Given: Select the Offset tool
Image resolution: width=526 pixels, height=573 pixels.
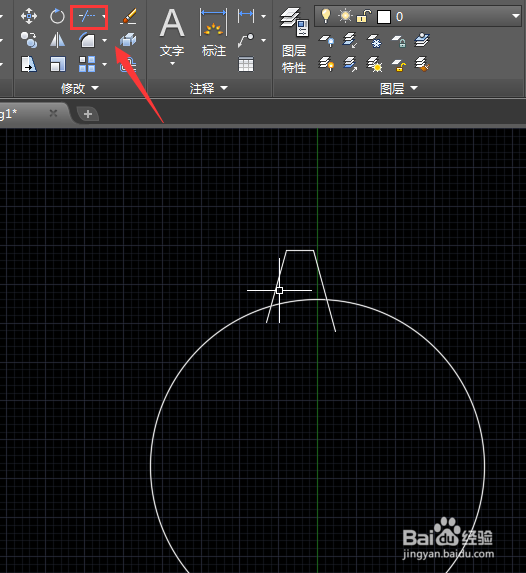Looking at the screenshot, I should point(128,65).
